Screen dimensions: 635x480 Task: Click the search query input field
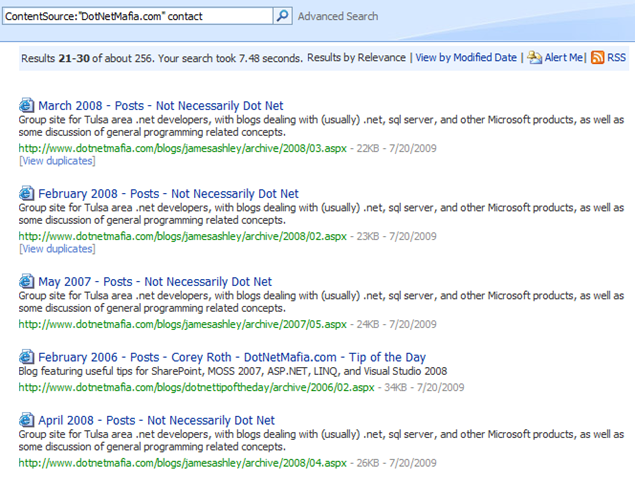point(138,16)
